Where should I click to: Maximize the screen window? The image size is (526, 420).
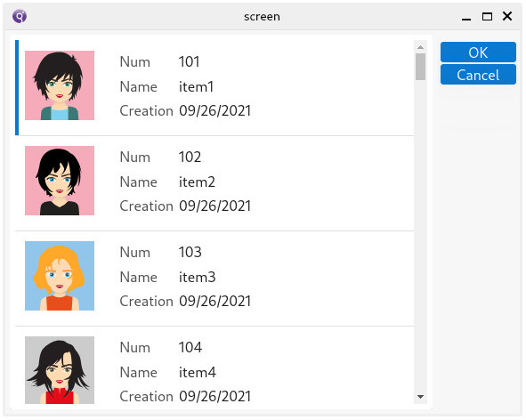487,16
